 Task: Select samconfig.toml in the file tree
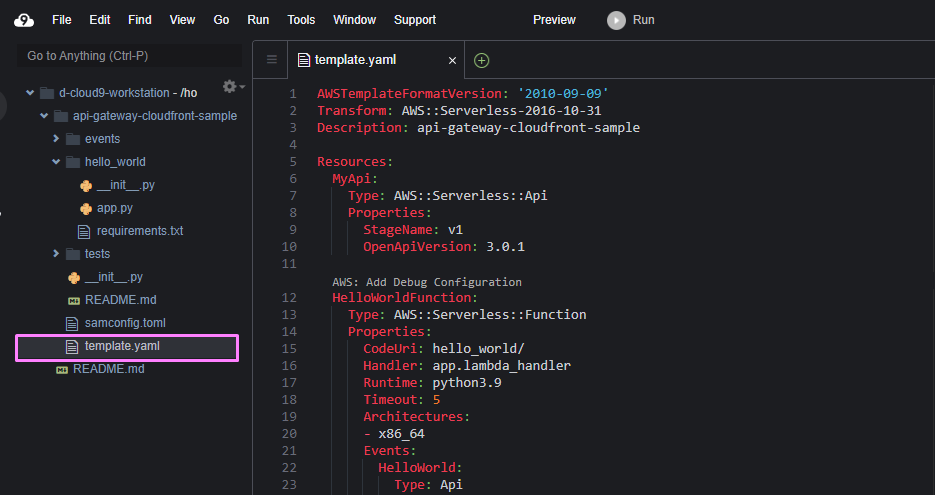coord(125,323)
